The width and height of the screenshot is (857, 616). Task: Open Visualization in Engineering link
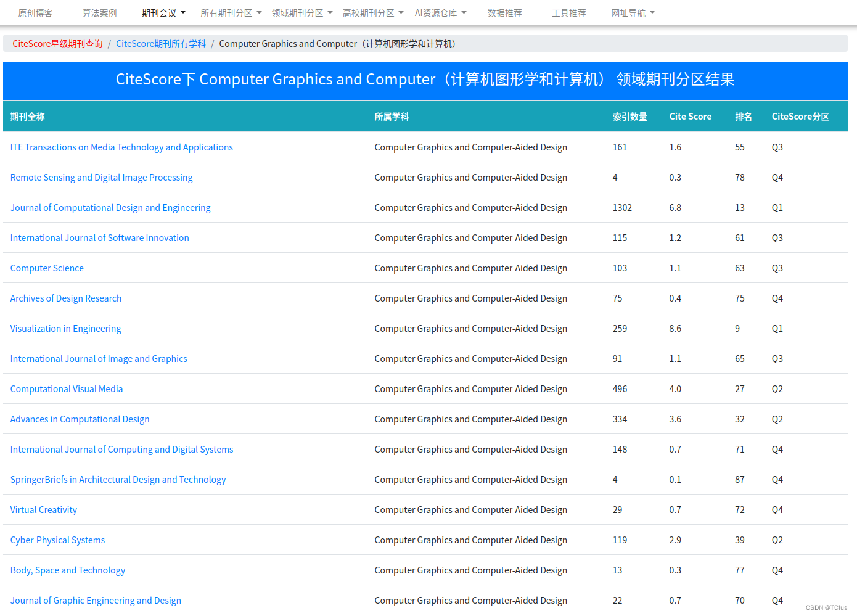click(x=65, y=329)
